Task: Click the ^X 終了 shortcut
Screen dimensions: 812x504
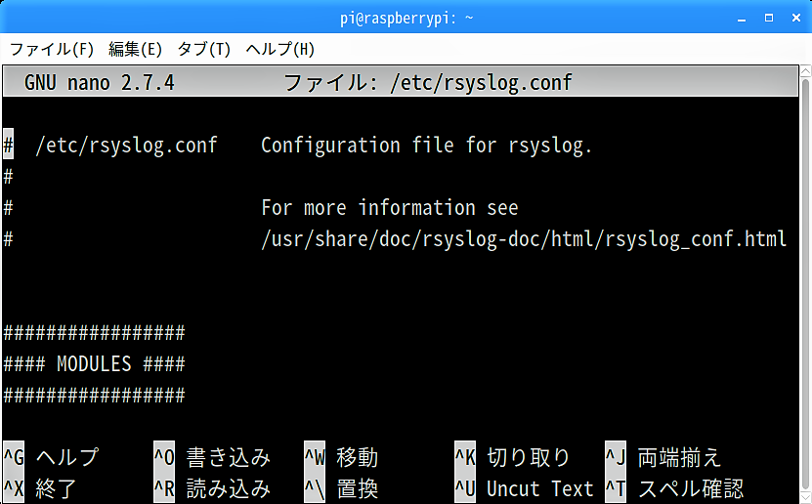Action: tap(40, 489)
